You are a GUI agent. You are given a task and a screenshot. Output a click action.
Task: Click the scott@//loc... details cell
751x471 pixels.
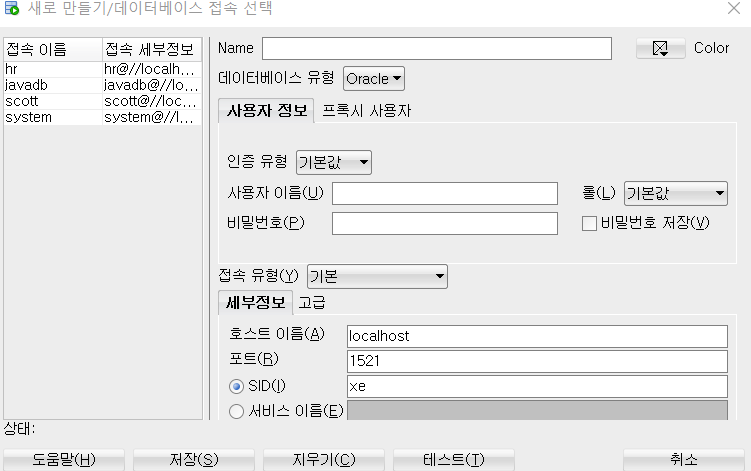pos(152,101)
